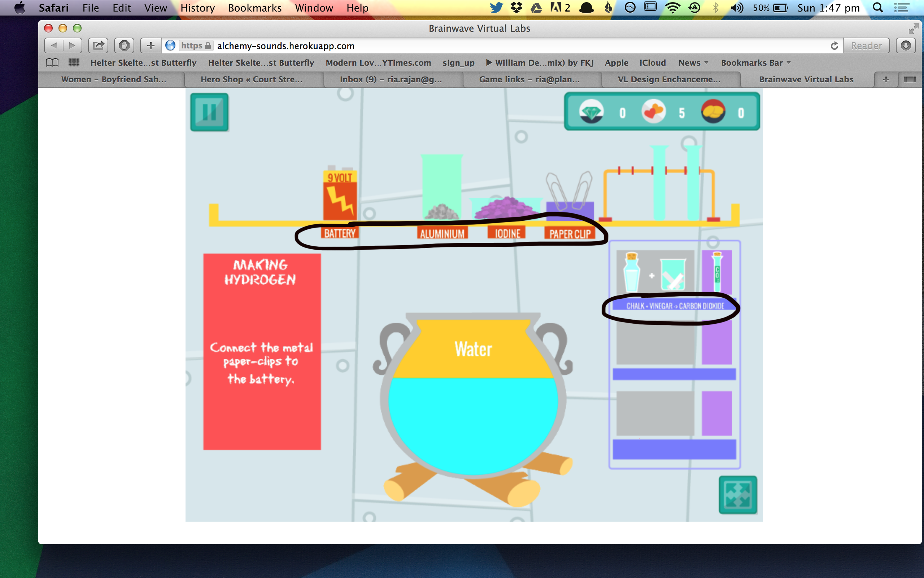Pause the game with the pause button
This screenshot has height=578, width=924.
(209, 112)
